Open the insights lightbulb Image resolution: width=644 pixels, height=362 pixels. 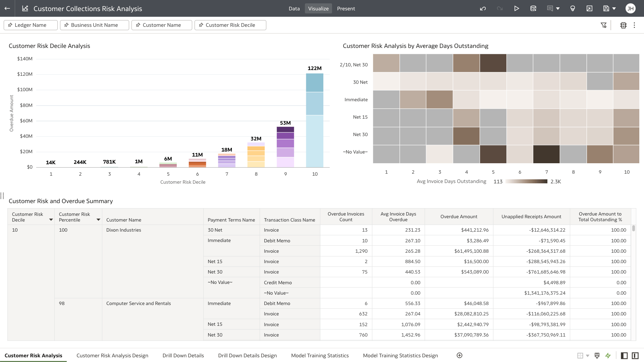coord(573,8)
